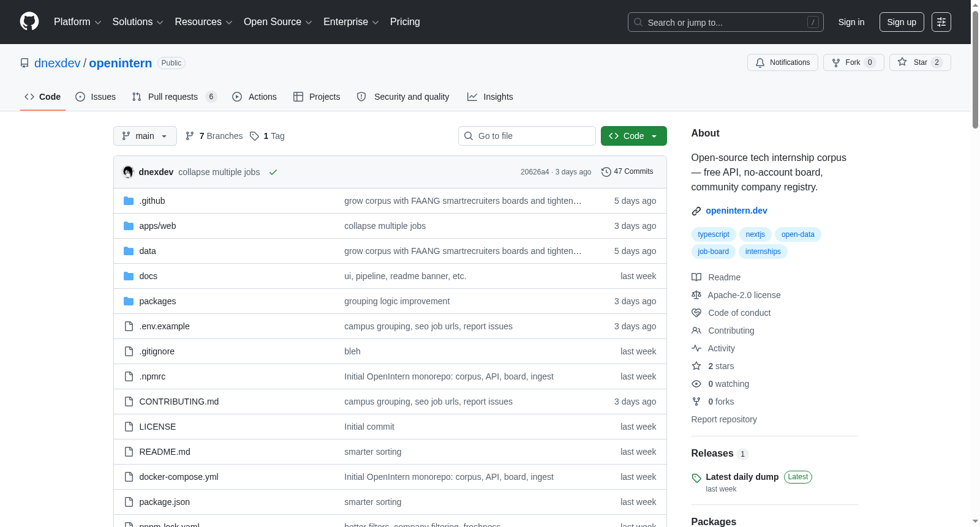This screenshot has height=527, width=980.
Task: Switch to the Actions tab
Action: click(254, 97)
